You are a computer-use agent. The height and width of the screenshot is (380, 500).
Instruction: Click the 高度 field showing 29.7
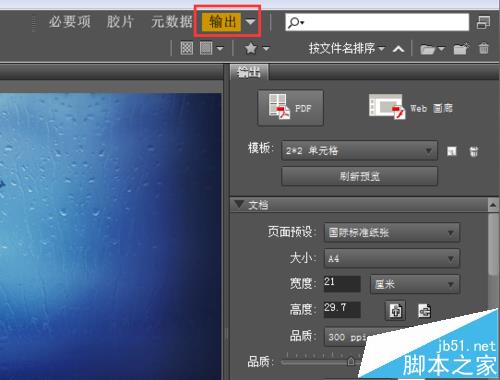tap(342, 310)
